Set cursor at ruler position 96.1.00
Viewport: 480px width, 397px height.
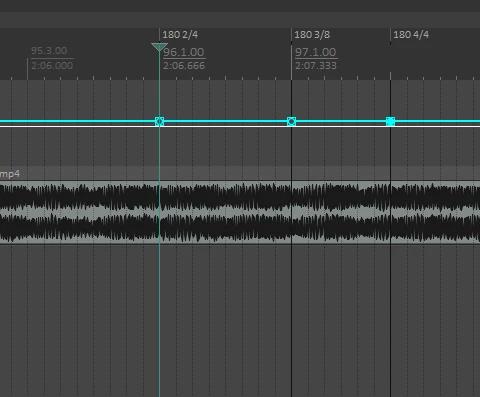(183, 52)
